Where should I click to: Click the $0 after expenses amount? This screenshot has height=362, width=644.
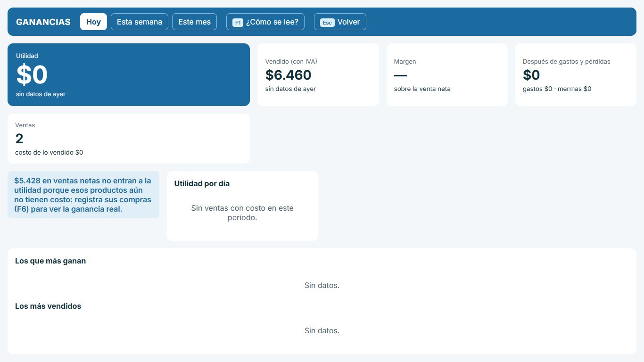(531, 75)
